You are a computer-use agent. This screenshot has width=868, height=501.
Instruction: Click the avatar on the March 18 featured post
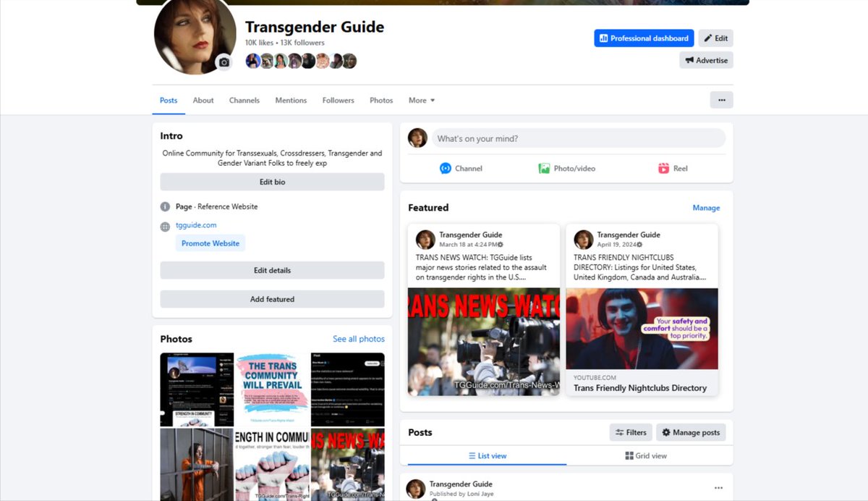click(425, 240)
